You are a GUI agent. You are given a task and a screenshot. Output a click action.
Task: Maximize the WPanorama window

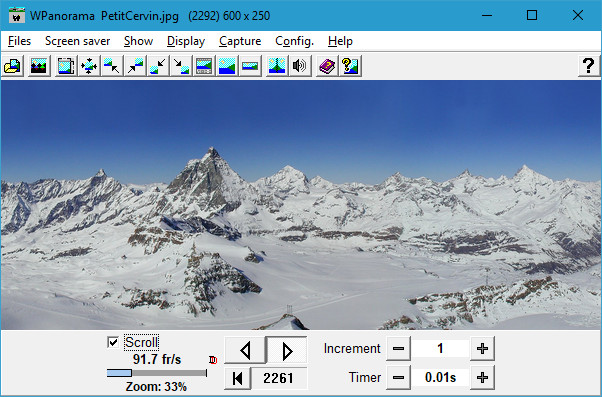(532, 15)
